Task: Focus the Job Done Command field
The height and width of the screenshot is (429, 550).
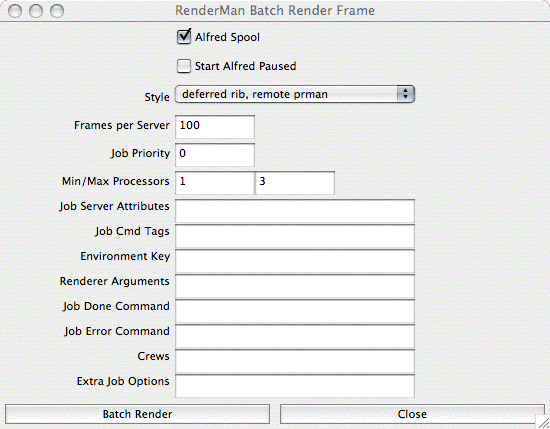Action: (295, 311)
